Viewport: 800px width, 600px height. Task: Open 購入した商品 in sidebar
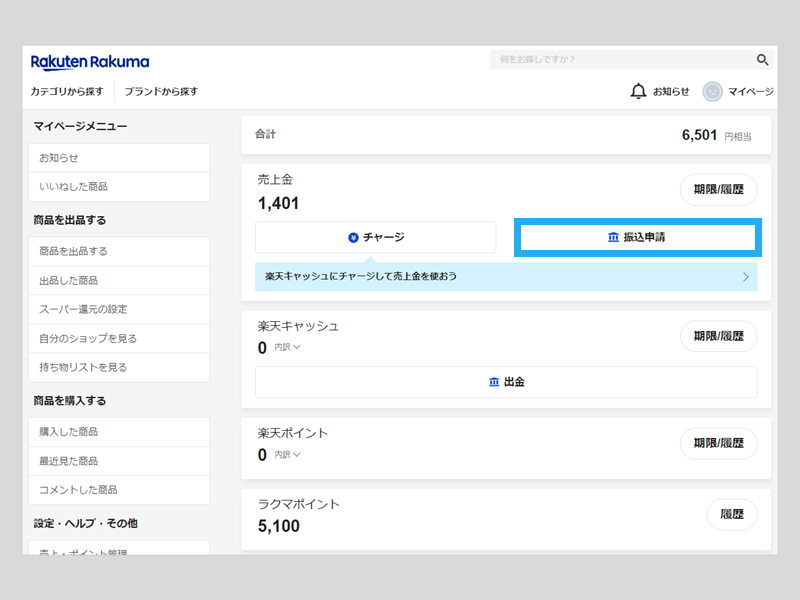coord(119,432)
